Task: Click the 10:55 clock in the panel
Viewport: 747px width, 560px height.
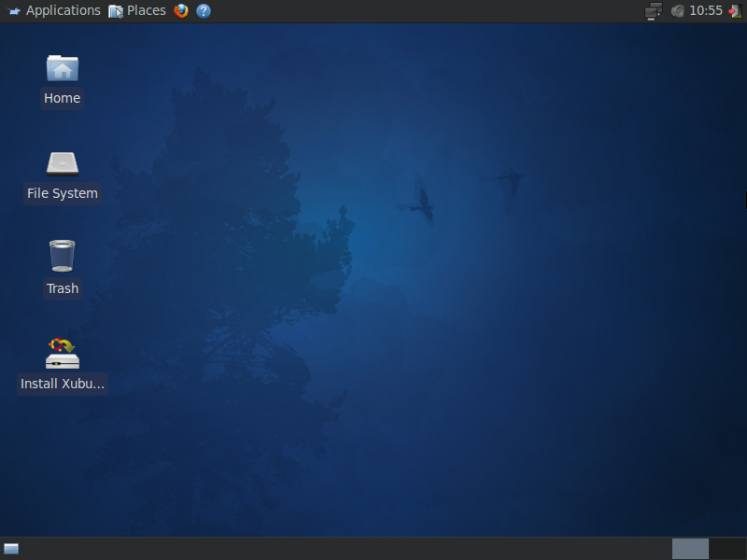Action: point(706,11)
